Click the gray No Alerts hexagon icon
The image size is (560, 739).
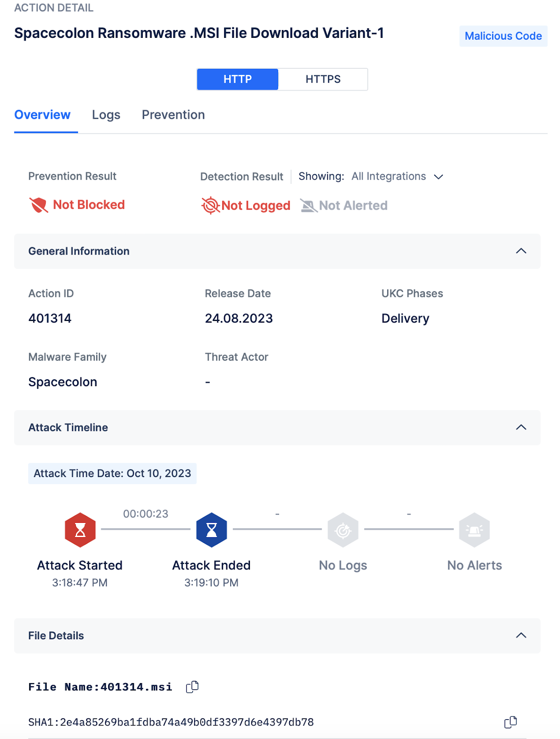pos(474,530)
